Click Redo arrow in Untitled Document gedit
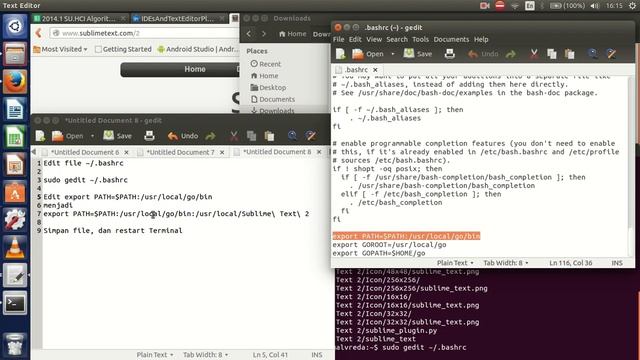The height and width of the screenshot is (360, 640). point(210,136)
